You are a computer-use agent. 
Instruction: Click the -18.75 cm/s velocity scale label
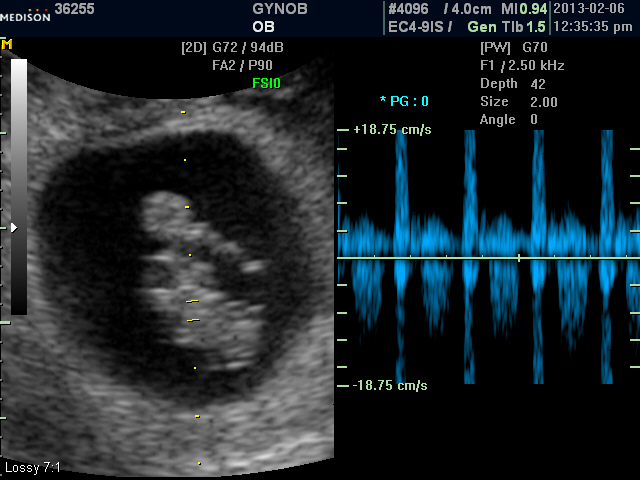point(390,385)
